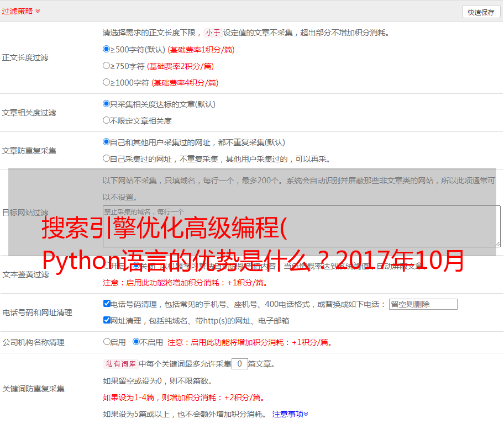Viewport: 504px width, 424px height.
Task: Select 启用 for 公司机构名称清理
Action: (x=107, y=342)
